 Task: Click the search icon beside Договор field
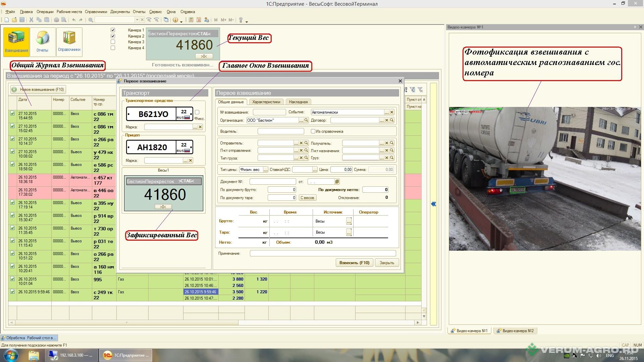coord(391,120)
